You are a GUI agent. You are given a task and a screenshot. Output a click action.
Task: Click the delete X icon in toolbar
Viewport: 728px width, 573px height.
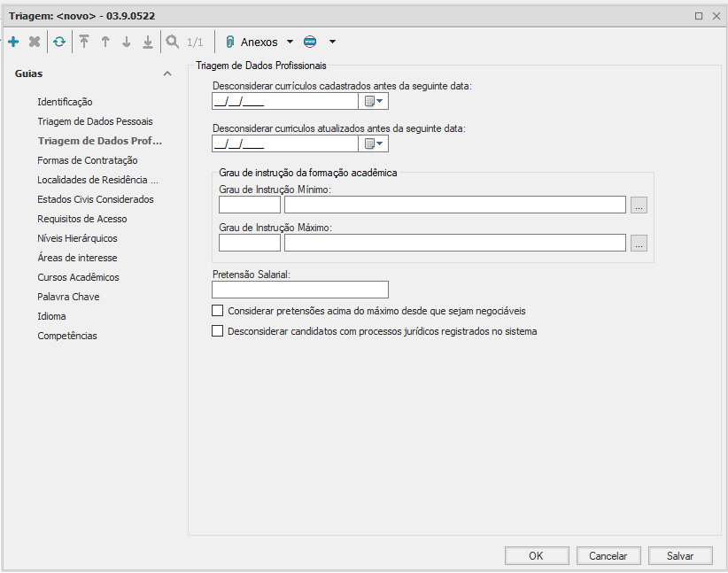35,42
